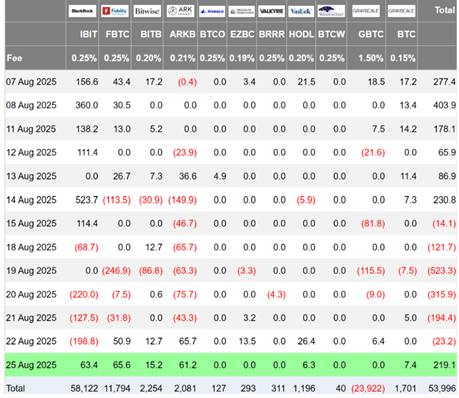Select the 21 Aug 2025 date
Screen dimensions: 459x398
[31, 318]
